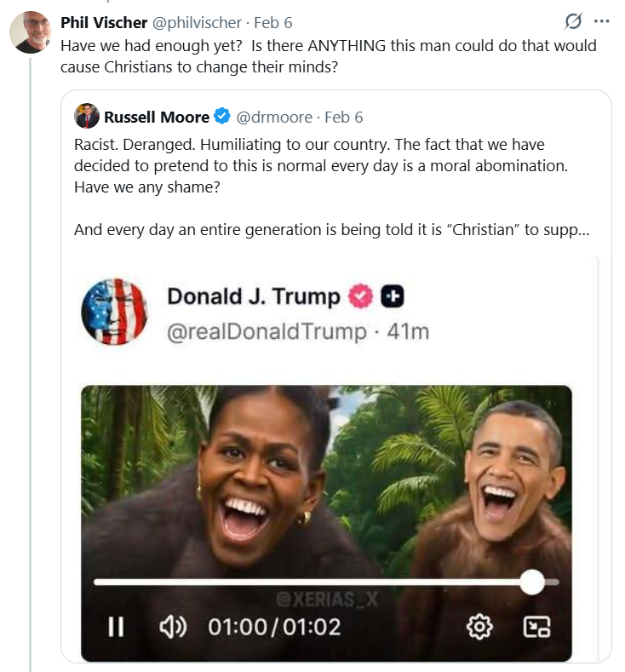Click the @realDonaldTrump handle text
The height and width of the screenshot is (672, 625).
click(x=267, y=330)
